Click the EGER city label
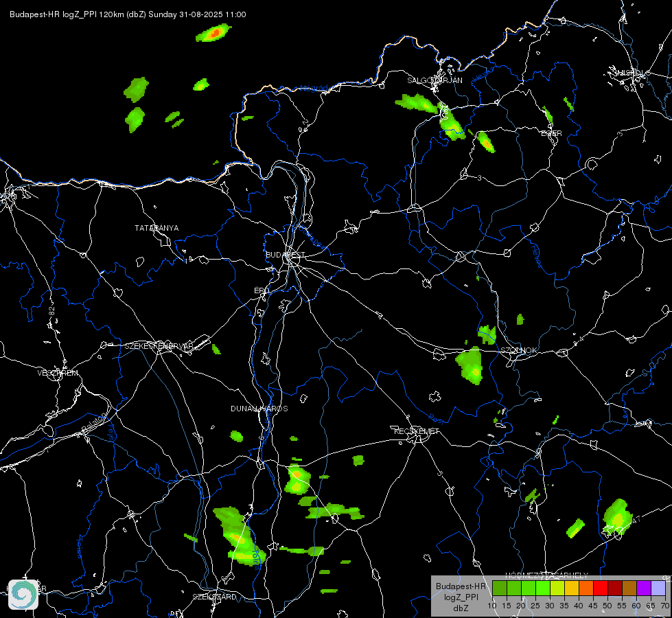 551,133
